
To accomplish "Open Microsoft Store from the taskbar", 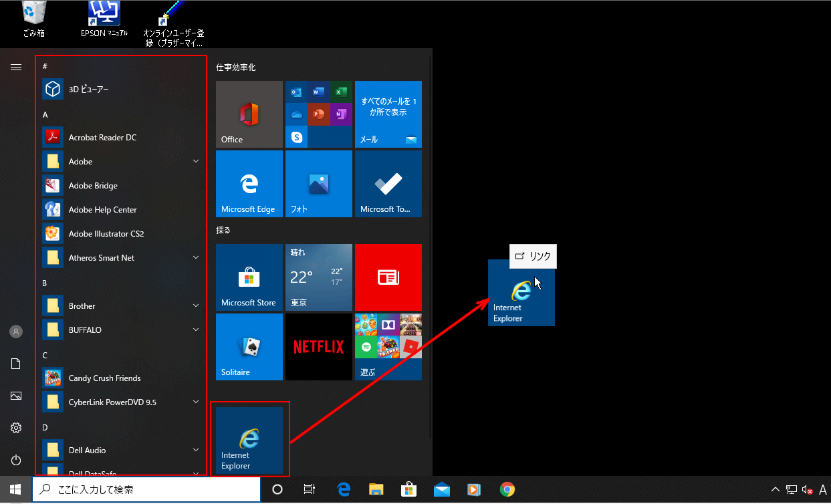I will [x=409, y=490].
